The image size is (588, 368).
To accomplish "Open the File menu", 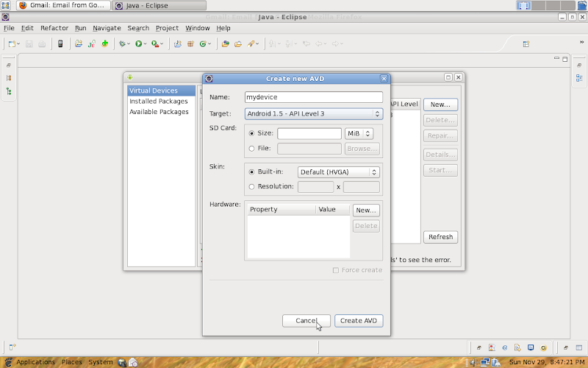I will [x=9, y=28].
